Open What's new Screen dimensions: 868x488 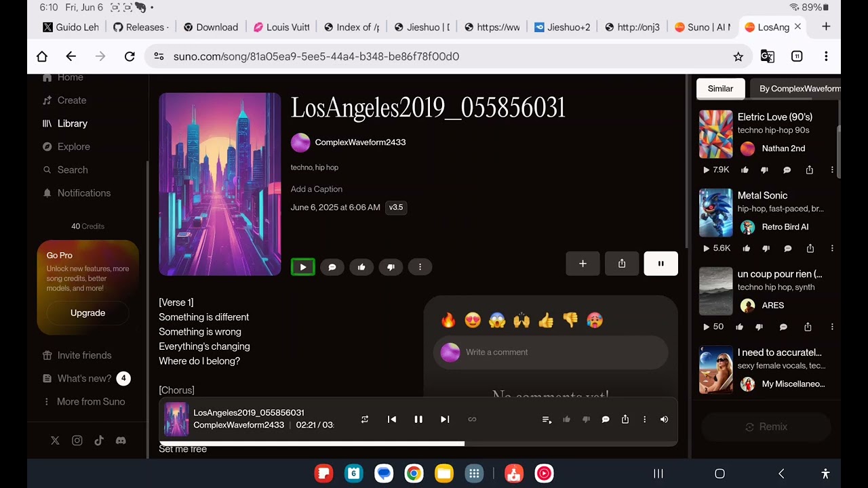pos(86,378)
